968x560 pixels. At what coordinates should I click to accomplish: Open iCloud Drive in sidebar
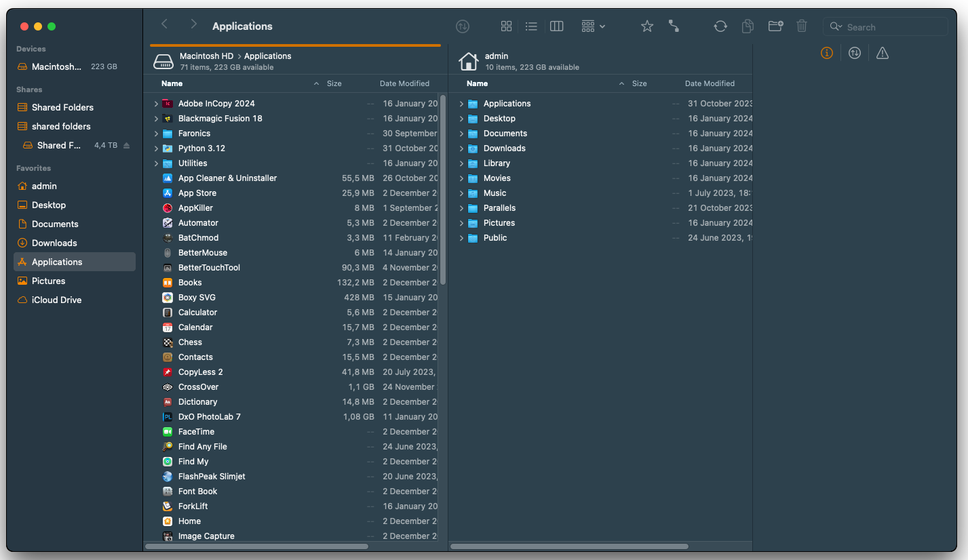click(75, 300)
